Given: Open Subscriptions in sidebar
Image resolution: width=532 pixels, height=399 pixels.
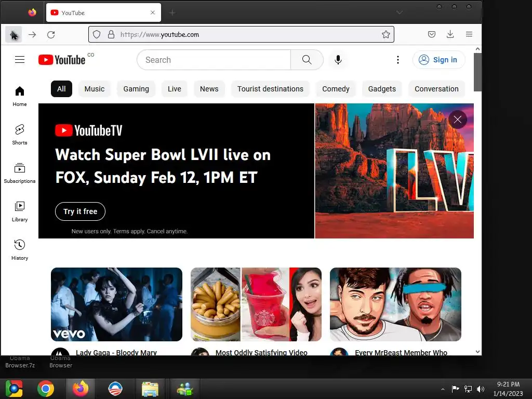Looking at the screenshot, I should pyautogui.click(x=20, y=173).
